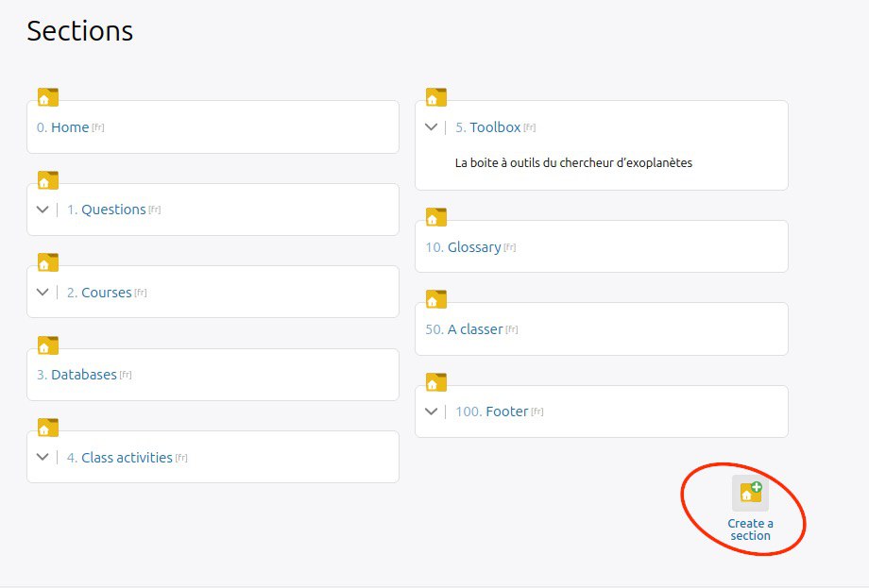Screen dimensions: 869x588
Task: Click the folder icon above Toolbox section
Action: 436,97
